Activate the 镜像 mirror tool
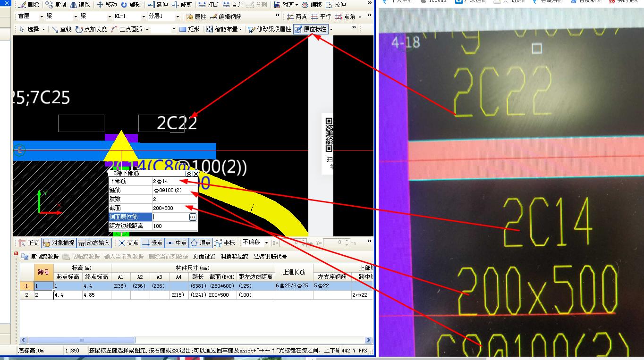644x360 pixels. click(80, 5)
